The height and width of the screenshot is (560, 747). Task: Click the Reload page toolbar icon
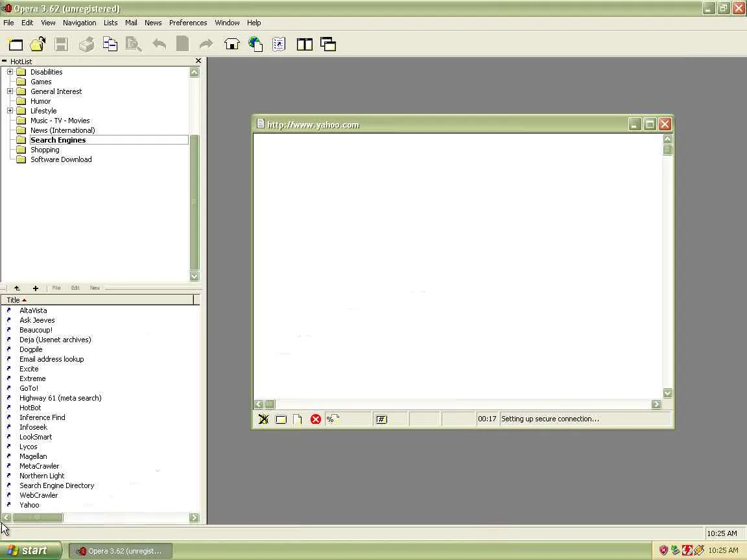[182, 44]
